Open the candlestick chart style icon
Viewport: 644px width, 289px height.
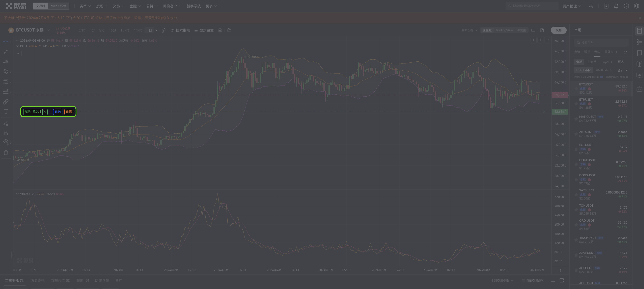click(x=164, y=30)
